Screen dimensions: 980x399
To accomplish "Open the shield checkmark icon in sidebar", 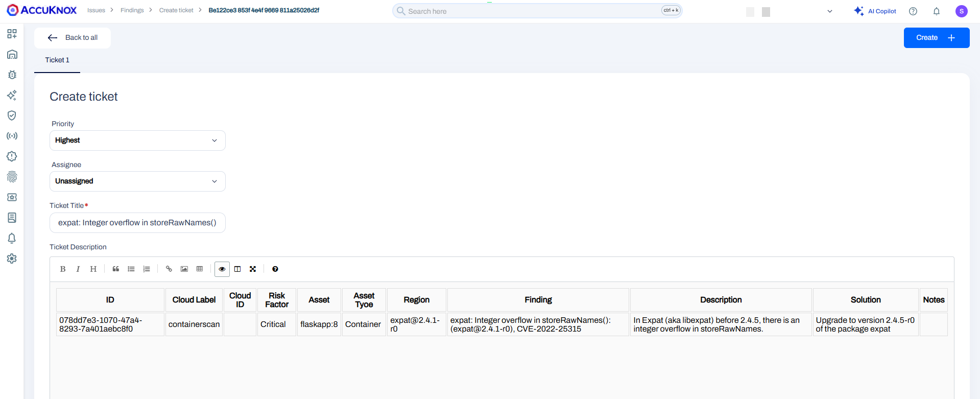I will tap(12, 115).
